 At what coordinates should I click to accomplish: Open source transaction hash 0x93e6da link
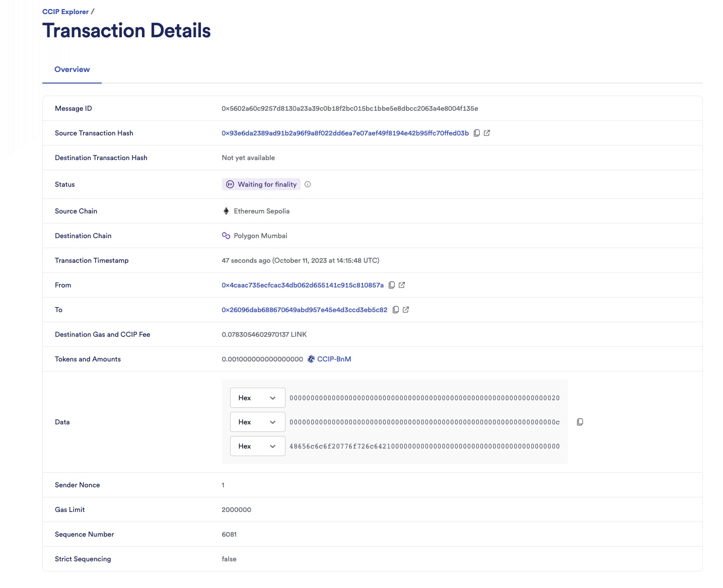click(x=345, y=133)
